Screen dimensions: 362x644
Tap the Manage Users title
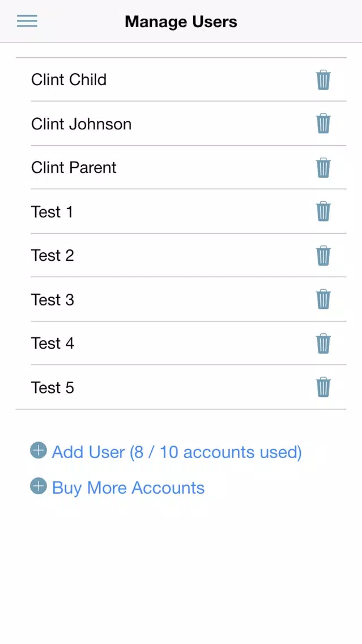181,22
